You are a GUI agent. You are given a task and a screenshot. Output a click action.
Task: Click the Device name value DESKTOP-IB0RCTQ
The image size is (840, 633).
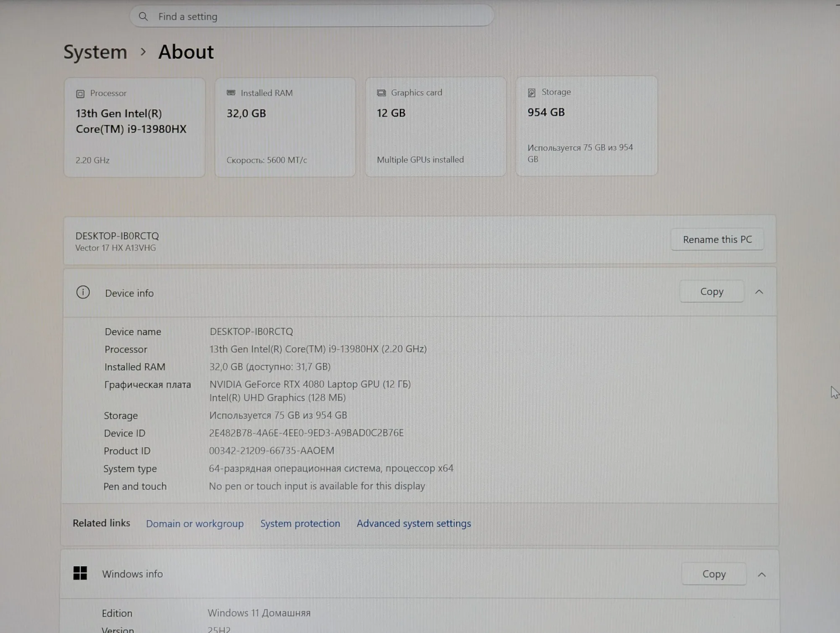252,331
